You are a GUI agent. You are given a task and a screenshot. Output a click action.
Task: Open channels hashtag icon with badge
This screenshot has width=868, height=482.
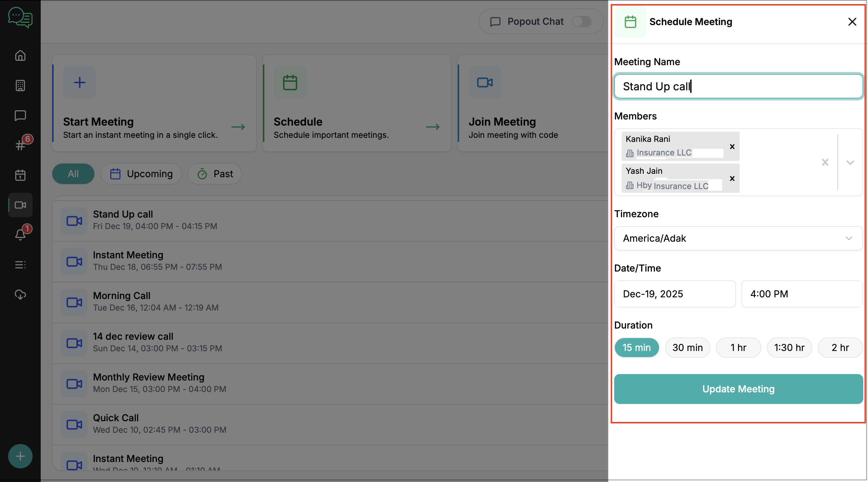pyautogui.click(x=20, y=145)
